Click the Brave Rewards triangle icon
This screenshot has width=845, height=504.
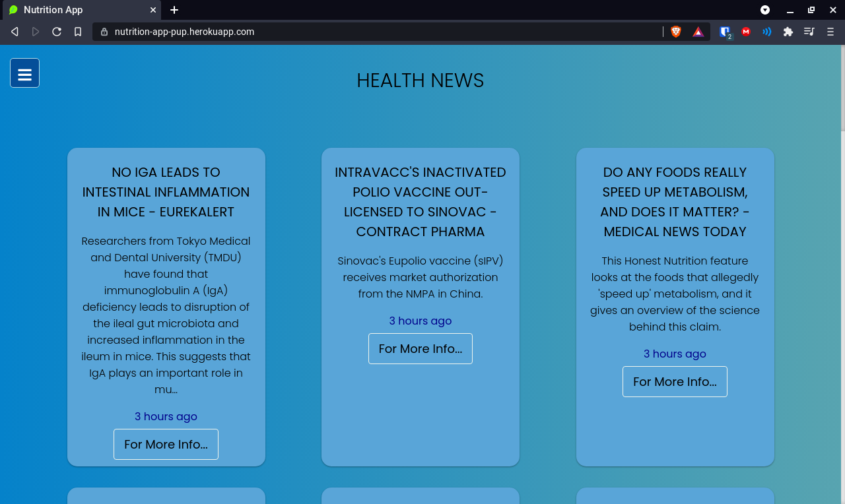tap(697, 31)
